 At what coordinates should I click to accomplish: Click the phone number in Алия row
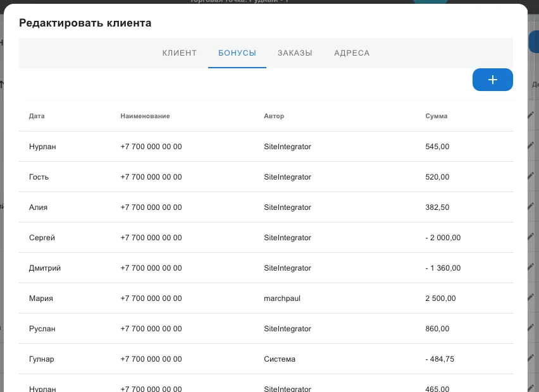coord(151,207)
